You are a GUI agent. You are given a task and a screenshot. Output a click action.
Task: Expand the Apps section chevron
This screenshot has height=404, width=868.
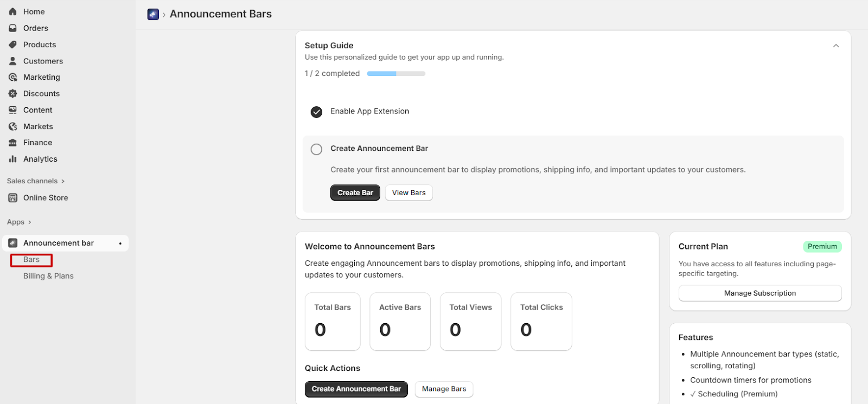(29, 222)
